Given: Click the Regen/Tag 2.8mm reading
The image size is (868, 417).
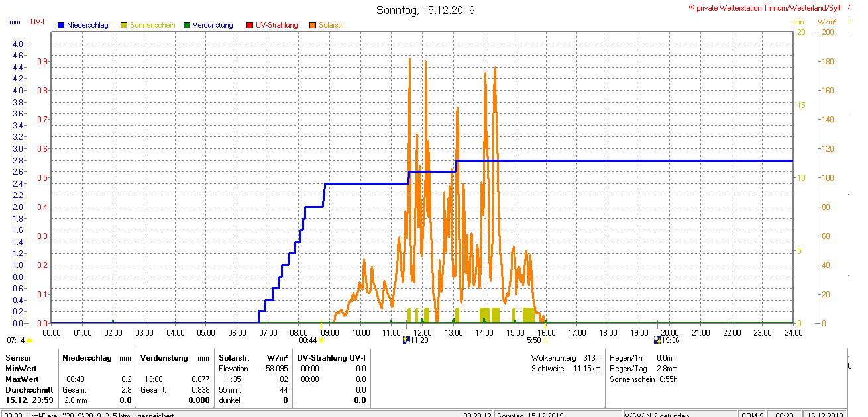Looking at the screenshot, I should 643,369.
